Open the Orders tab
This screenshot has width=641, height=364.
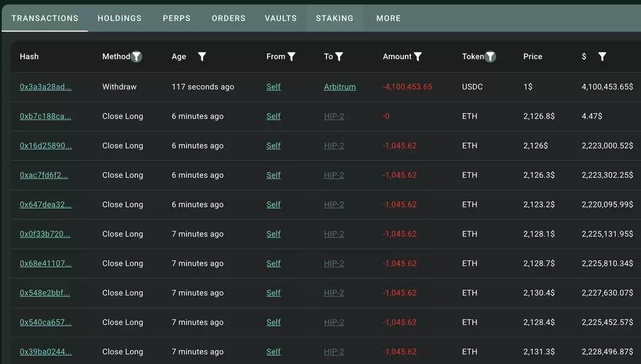pyautogui.click(x=229, y=18)
